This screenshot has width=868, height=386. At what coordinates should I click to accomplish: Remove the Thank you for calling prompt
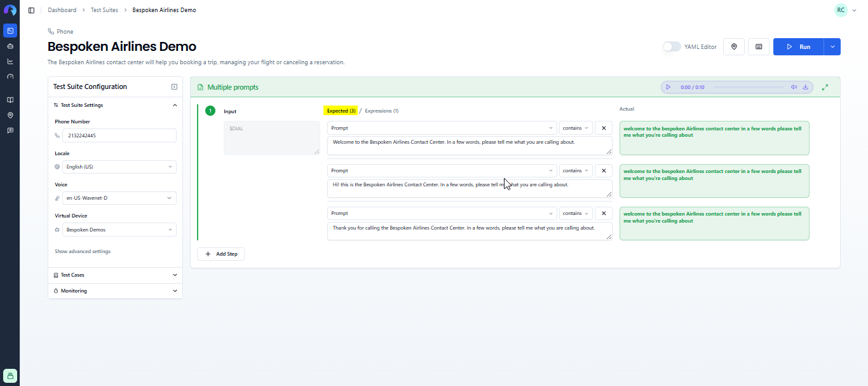[x=604, y=213]
